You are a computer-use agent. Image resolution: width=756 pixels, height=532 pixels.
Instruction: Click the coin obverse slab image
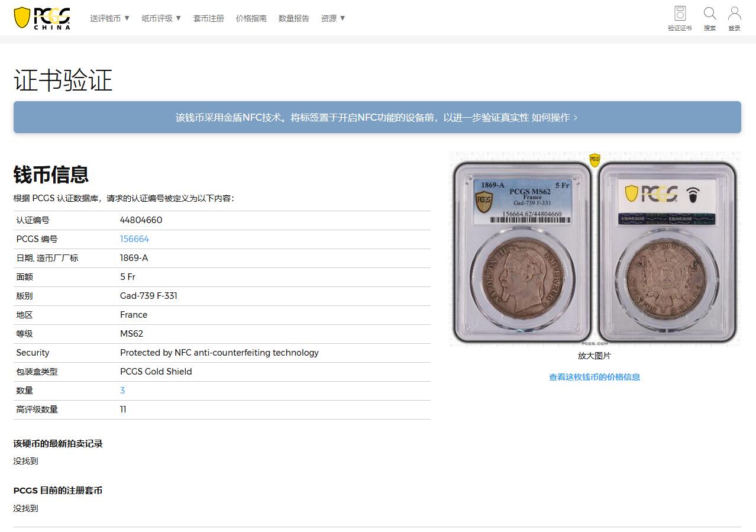tap(521, 252)
